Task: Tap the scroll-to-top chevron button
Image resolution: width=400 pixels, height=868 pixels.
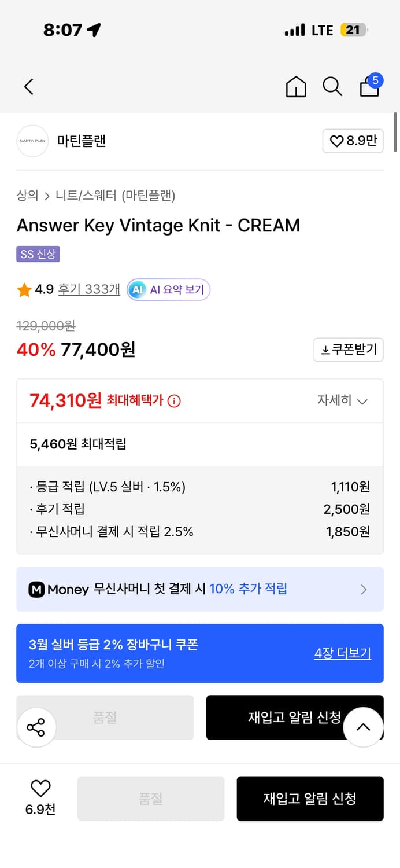Action: 363,727
